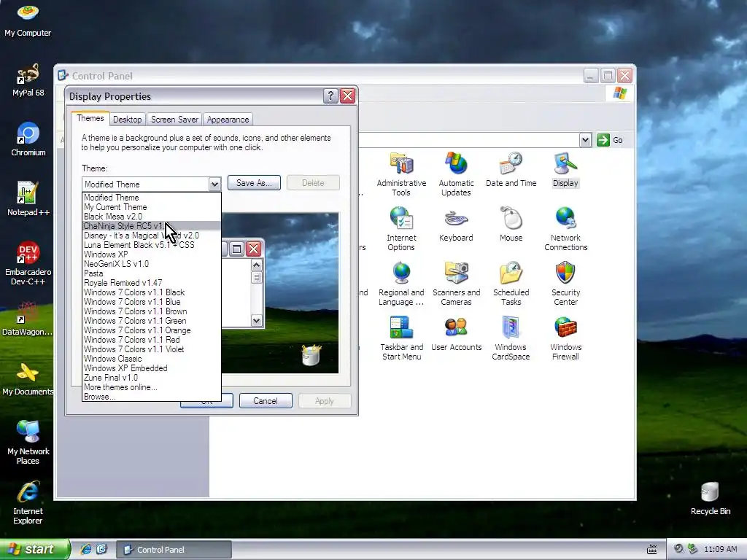Image resolution: width=747 pixels, height=560 pixels.
Task: Choose the Pasta theme entry
Action: pos(152,273)
